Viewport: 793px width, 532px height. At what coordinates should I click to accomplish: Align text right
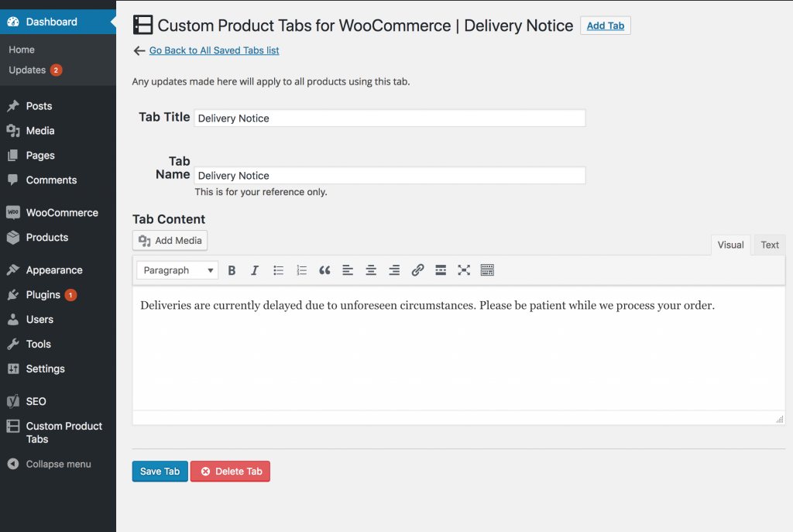pyautogui.click(x=394, y=270)
